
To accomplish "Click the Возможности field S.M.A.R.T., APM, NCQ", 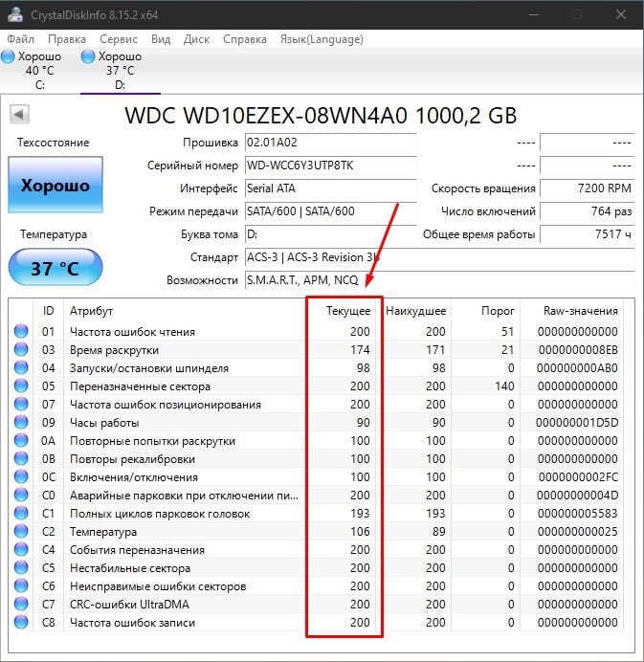I will point(439,280).
